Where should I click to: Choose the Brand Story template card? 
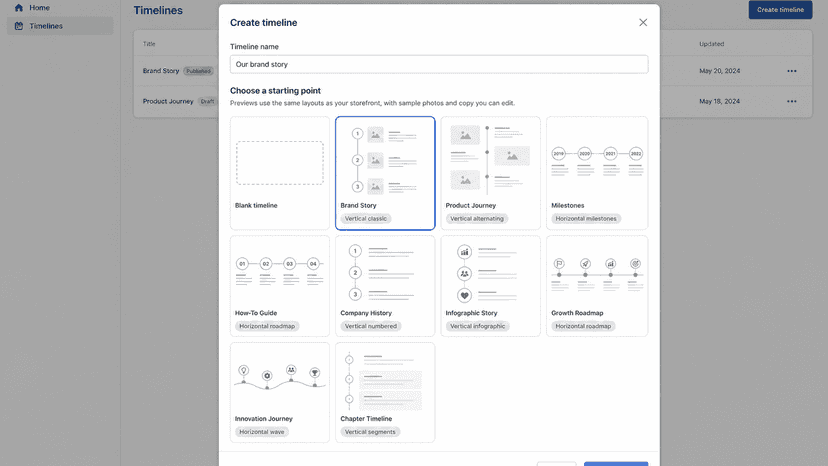pyautogui.click(x=385, y=173)
